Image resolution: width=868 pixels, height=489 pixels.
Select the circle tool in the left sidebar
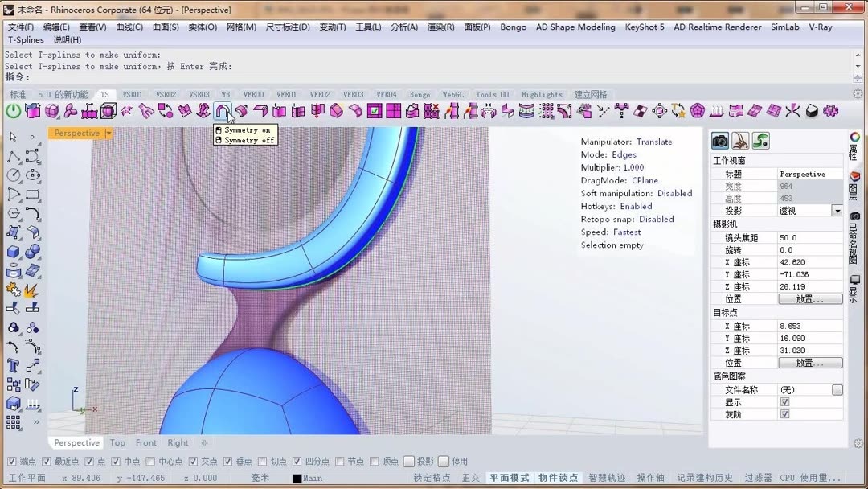coord(13,175)
